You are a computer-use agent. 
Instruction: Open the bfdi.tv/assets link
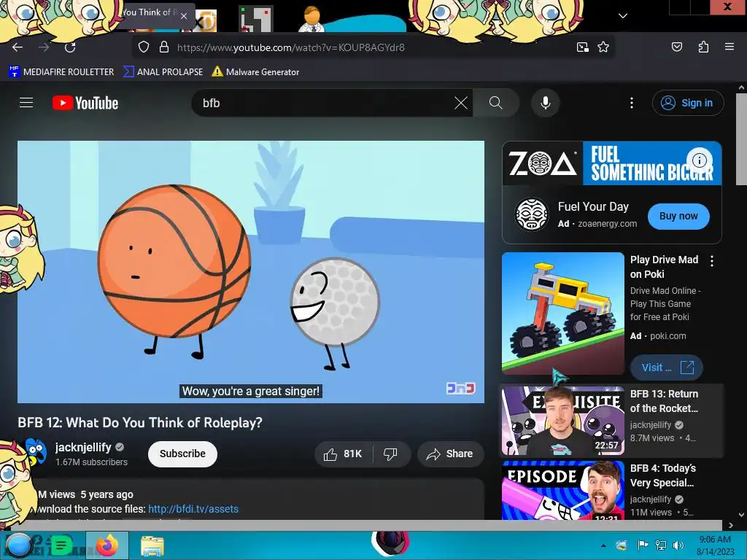193,509
